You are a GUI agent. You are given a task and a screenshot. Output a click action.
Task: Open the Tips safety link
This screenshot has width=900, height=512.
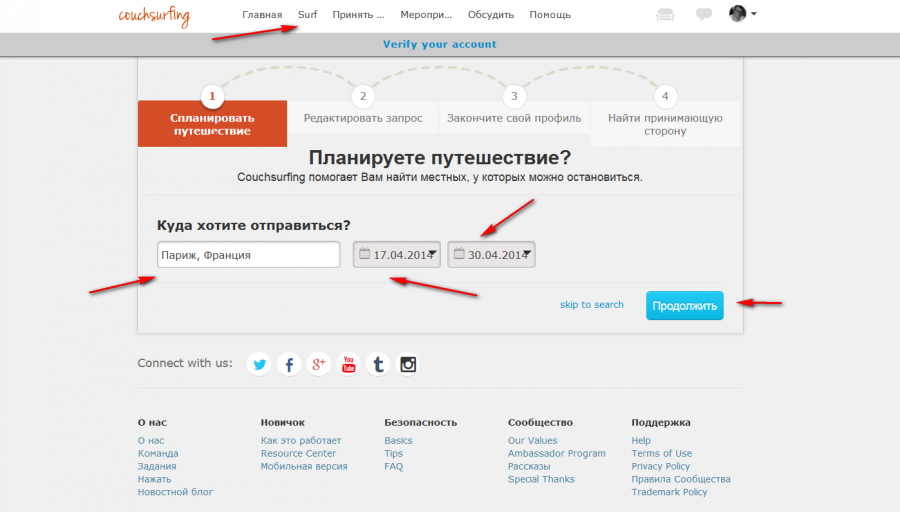click(x=394, y=453)
